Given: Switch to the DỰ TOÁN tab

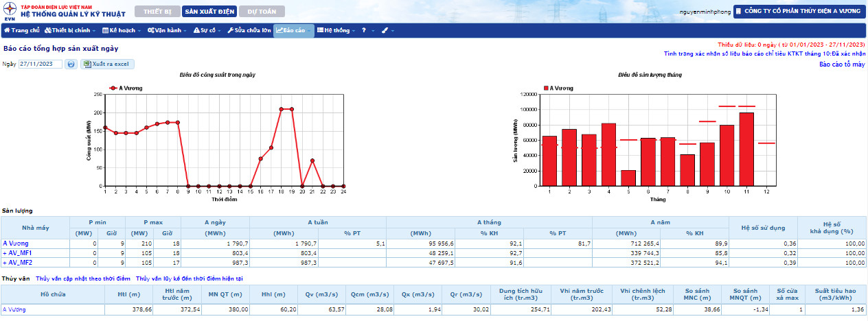Looking at the screenshot, I should (x=262, y=12).
